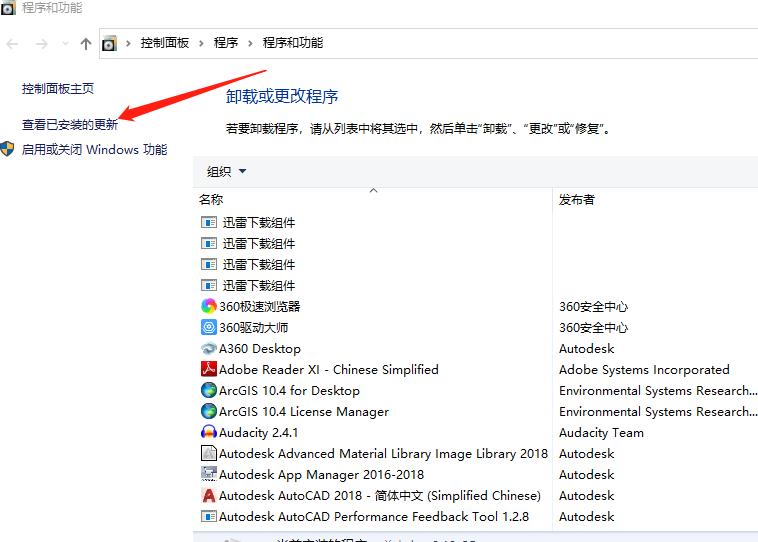Click the Adobe Reader XI red icon

point(208,369)
